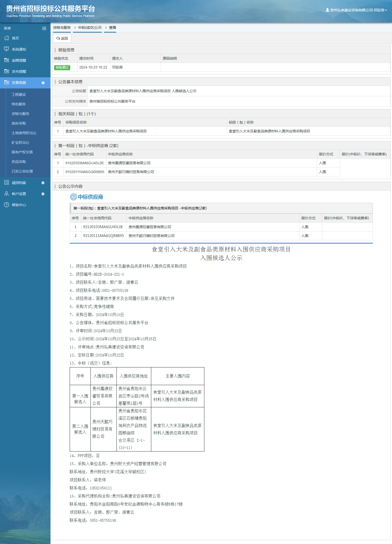Expand the 帐户设置 menu arrow
Screen dimensions: 392x544
click(x=43, y=194)
